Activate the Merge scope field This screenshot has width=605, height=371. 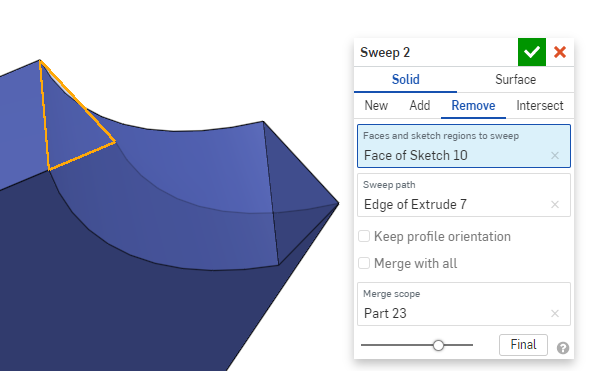click(464, 304)
